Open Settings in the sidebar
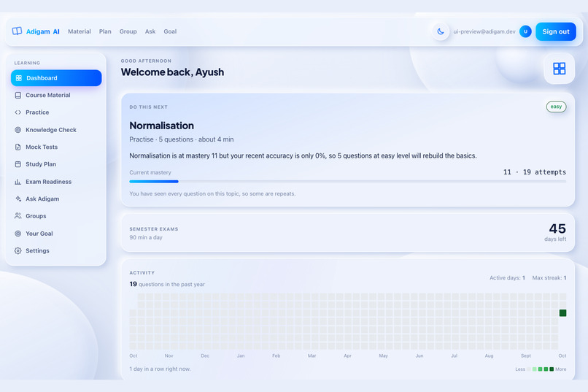Screen dimensions: 588x392 56,250
